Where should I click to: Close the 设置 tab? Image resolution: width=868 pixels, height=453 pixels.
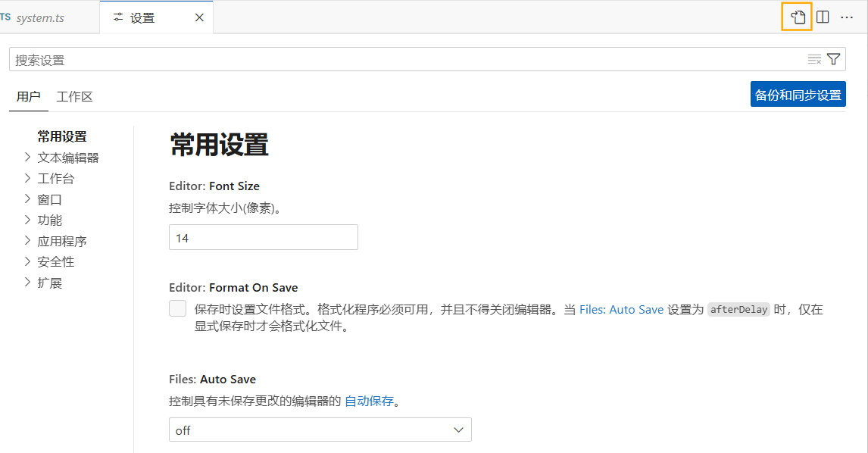[199, 17]
